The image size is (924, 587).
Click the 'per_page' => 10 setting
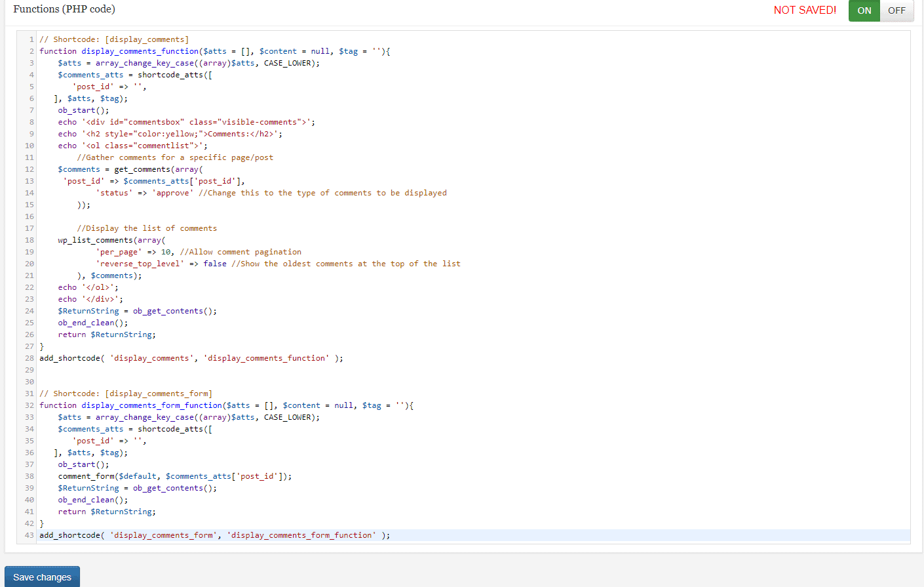click(x=136, y=252)
